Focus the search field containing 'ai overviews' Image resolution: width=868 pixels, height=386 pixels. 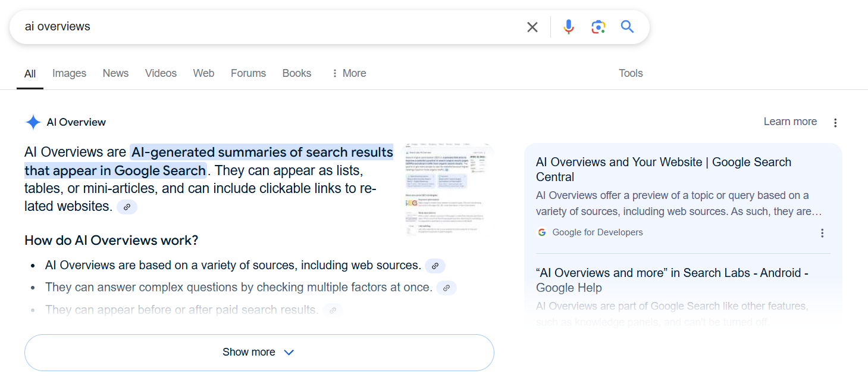click(x=271, y=27)
